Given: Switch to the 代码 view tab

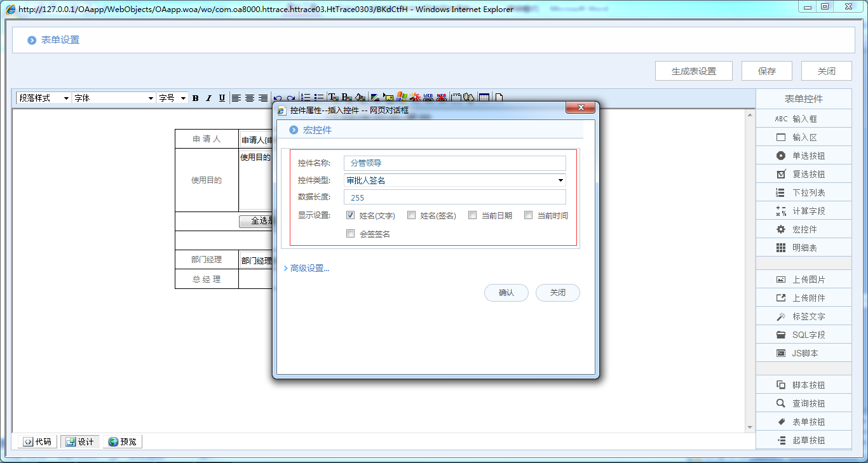Looking at the screenshot, I should click(37, 441).
